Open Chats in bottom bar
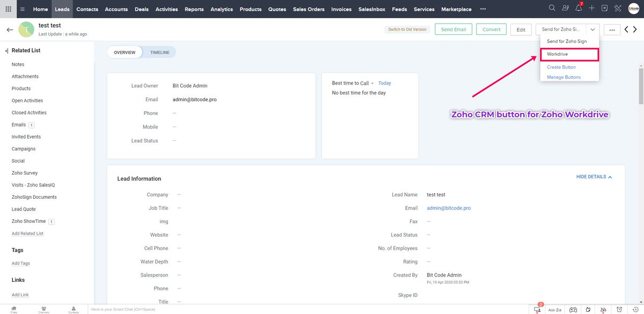Image resolution: width=644 pixels, height=314 pixels. pos(13,310)
